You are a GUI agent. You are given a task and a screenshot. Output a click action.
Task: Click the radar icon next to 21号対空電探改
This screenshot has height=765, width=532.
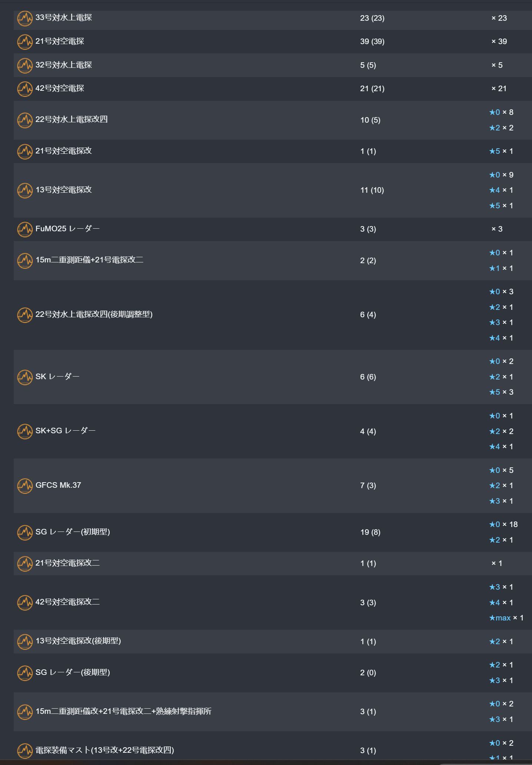[25, 152]
